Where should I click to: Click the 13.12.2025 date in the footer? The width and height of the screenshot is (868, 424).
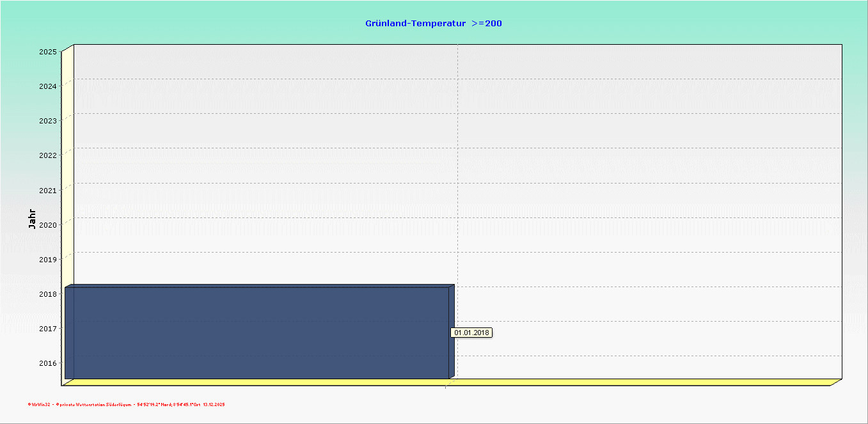[214, 405]
